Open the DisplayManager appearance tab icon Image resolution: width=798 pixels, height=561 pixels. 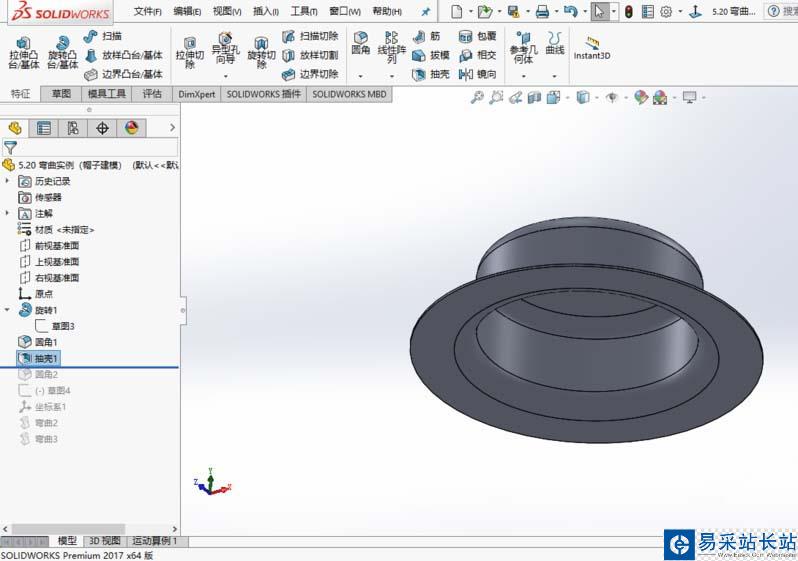tap(131, 128)
